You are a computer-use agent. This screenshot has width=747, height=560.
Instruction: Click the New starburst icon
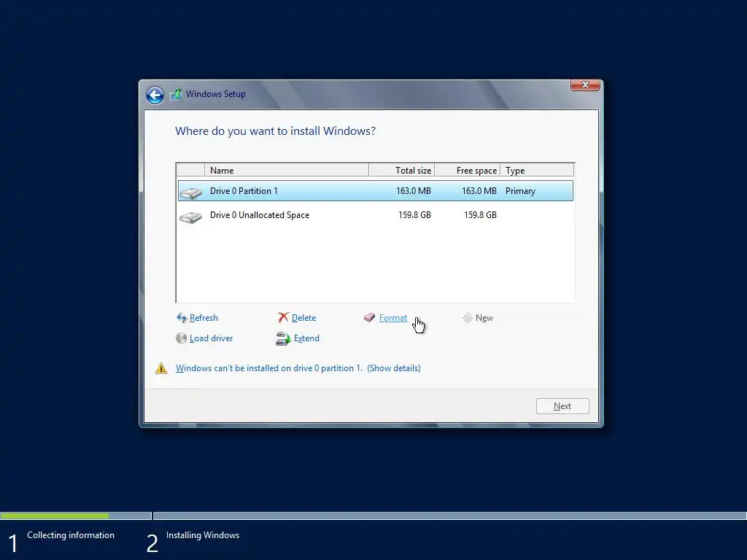[x=468, y=318]
